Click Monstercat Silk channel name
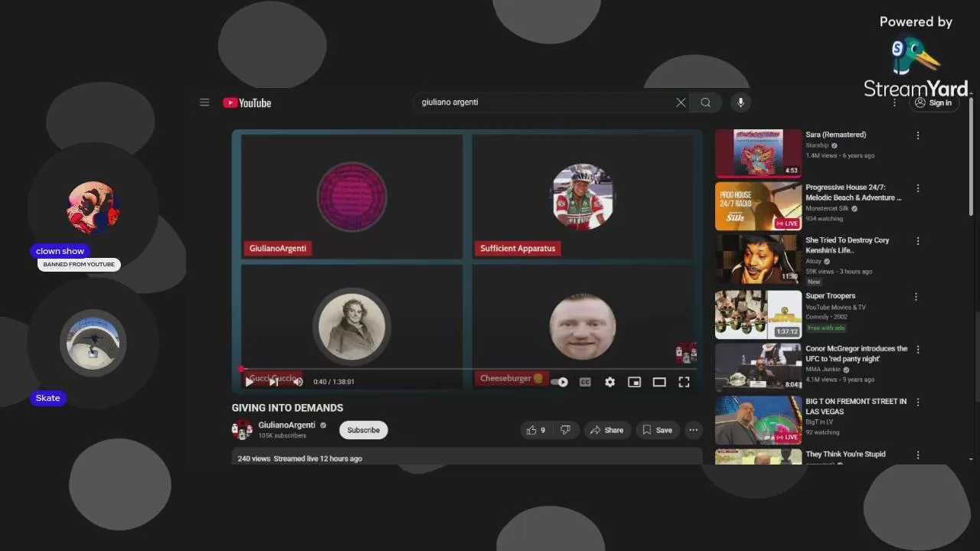This screenshot has width=980, height=551. click(x=827, y=208)
